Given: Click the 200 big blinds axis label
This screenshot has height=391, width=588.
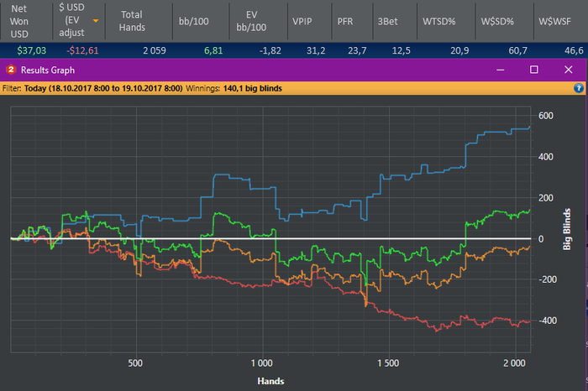Looking at the screenshot, I should click(x=546, y=198).
